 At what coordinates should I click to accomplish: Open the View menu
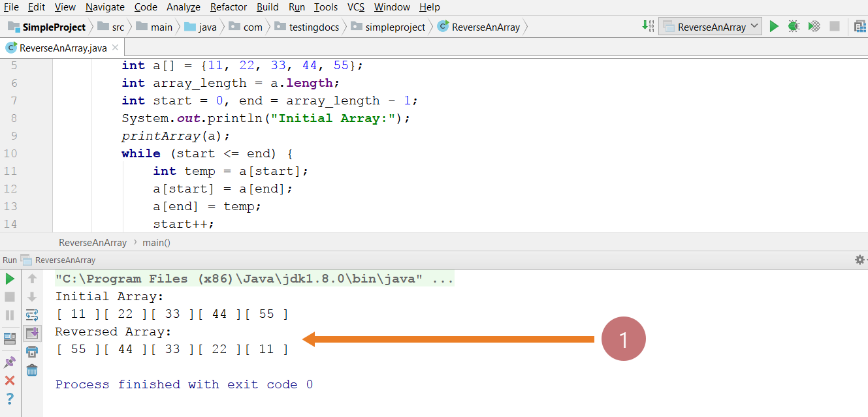coord(65,7)
